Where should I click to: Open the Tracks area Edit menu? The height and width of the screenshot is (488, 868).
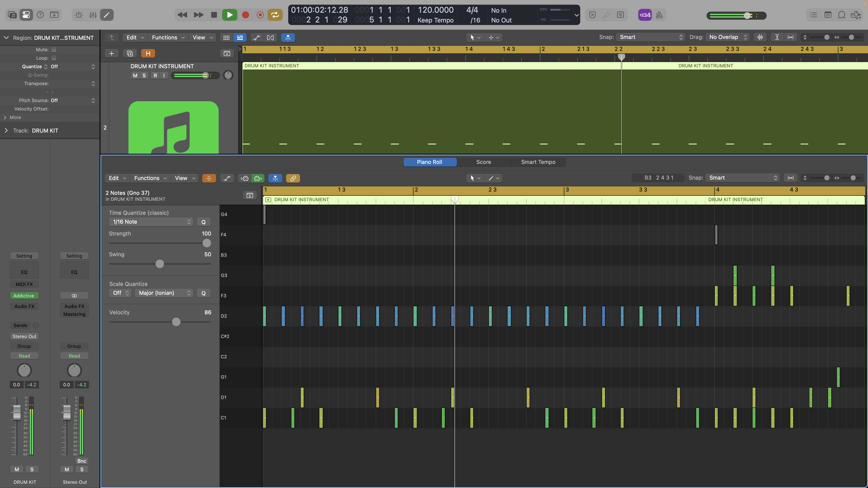point(135,37)
